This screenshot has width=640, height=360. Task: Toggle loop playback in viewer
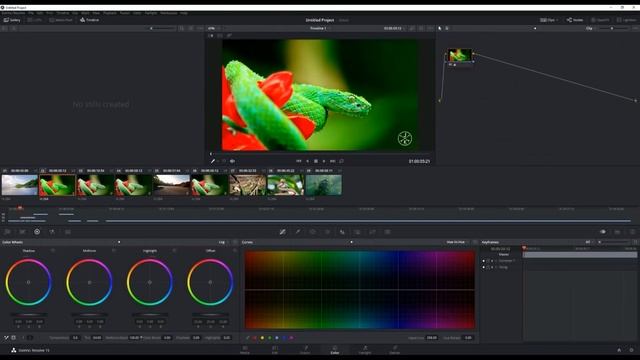[341, 161]
